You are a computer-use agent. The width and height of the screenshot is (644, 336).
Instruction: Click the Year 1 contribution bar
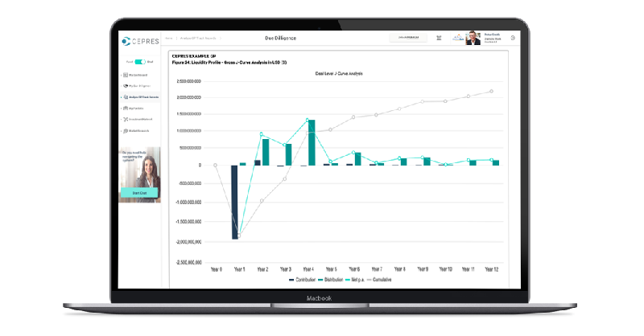point(234,203)
